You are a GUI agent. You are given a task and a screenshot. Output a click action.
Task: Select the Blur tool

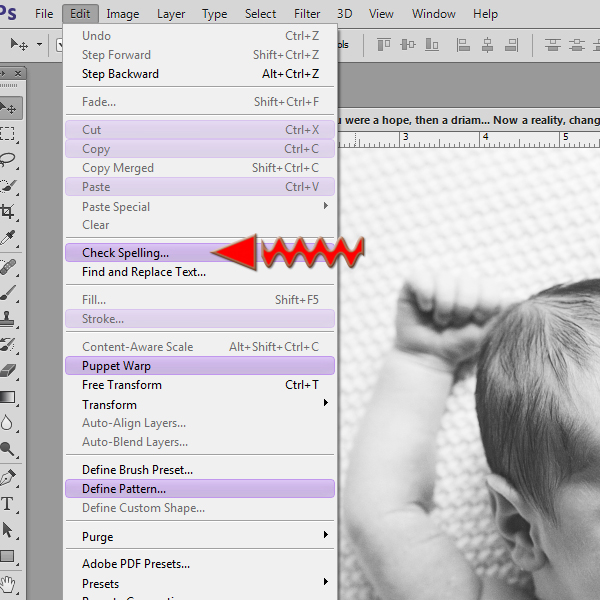coord(7,423)
